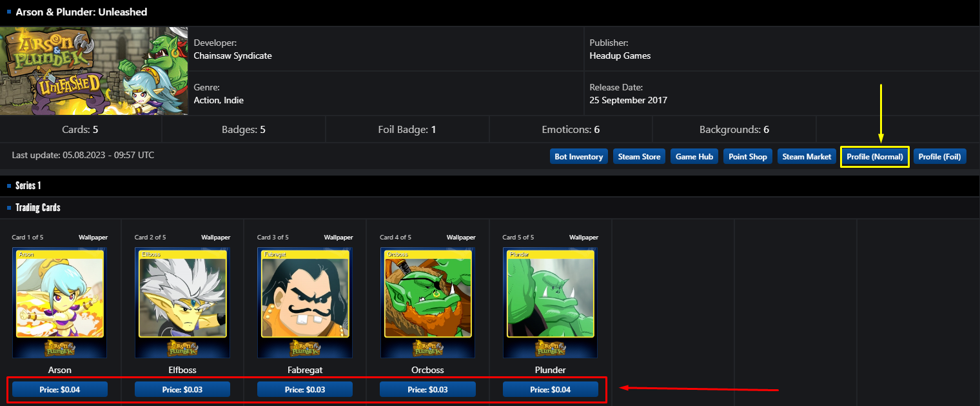Click release date 25 September 2017
980x406 pixels.
click(x=629, y=100)
